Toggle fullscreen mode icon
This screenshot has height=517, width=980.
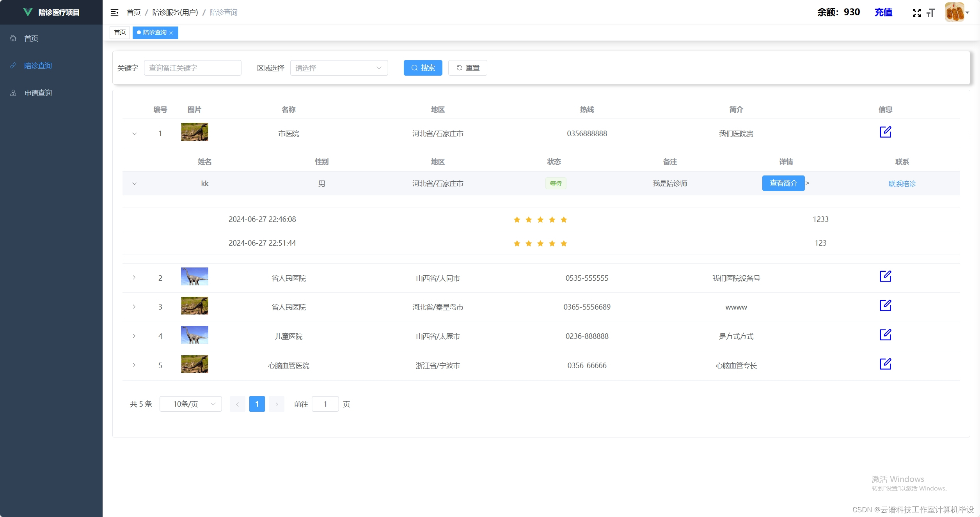[916, 13]
